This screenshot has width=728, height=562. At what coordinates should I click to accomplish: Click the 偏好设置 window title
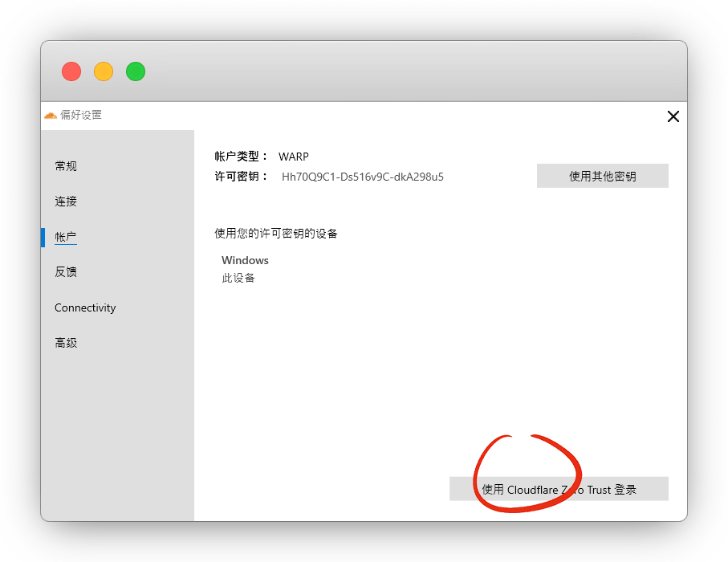point(81,115)
